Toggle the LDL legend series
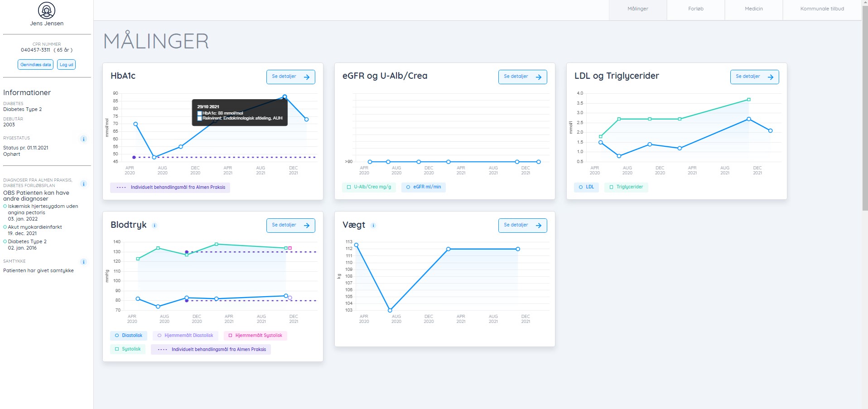 [x=586, y=187]
